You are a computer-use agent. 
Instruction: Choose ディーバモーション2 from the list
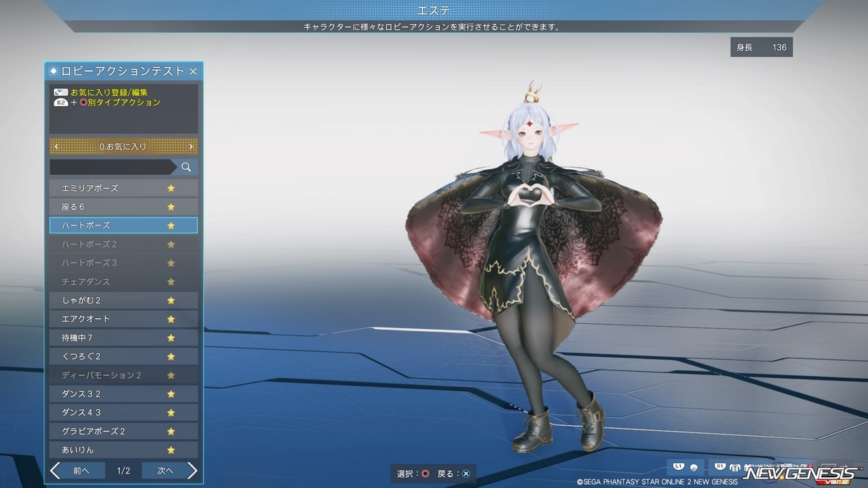(x=123, y=375)
